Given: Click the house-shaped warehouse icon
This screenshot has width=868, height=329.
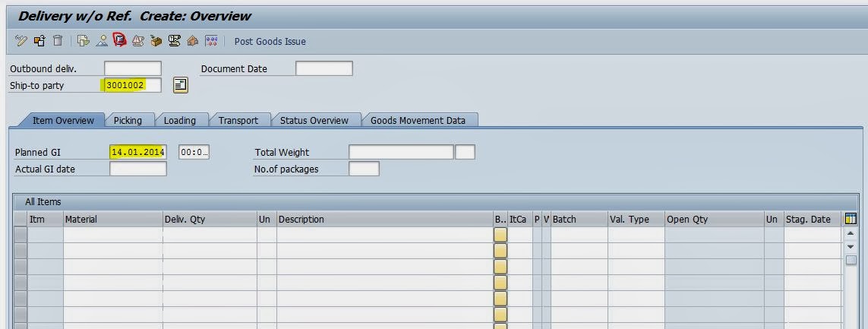Looking at the screenshot, I should [x=193, y=40].
